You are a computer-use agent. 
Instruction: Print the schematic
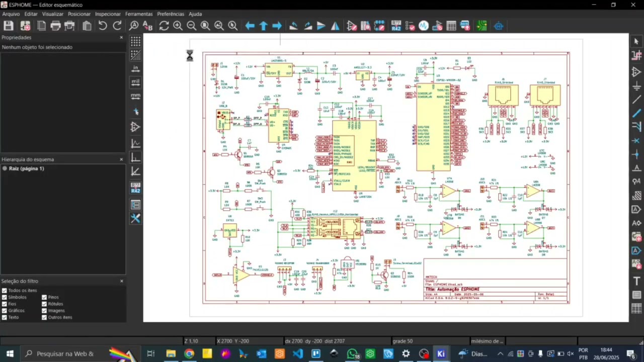pos(55,26)
